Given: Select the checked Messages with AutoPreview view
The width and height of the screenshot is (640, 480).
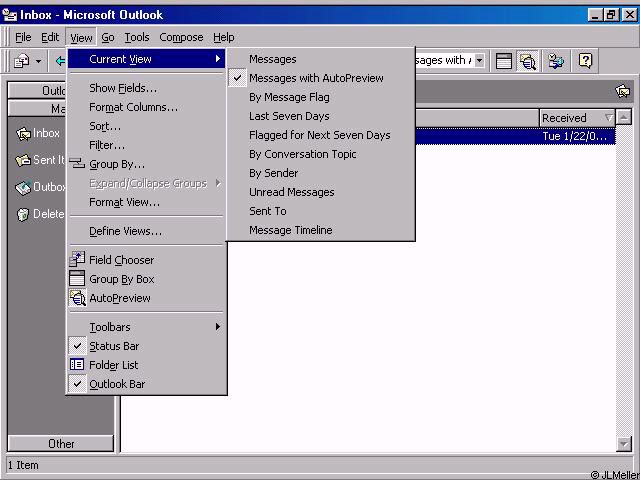Looking at the screenshot, I should [320, 78].
